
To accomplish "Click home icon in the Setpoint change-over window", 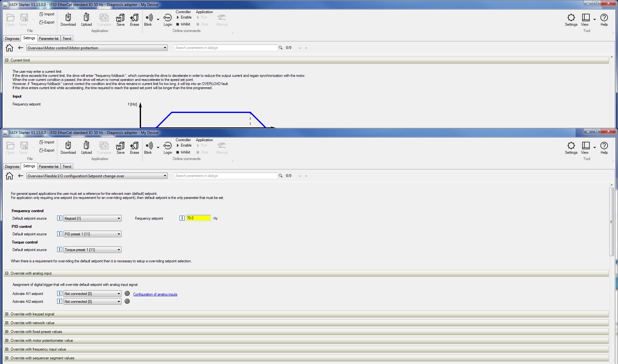I will [9, 176].
